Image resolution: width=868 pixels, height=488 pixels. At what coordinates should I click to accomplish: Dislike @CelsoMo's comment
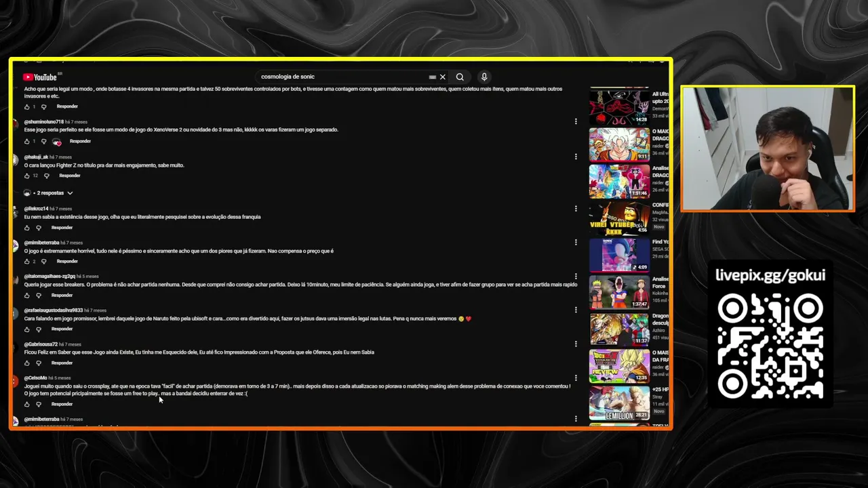(39, 405)
